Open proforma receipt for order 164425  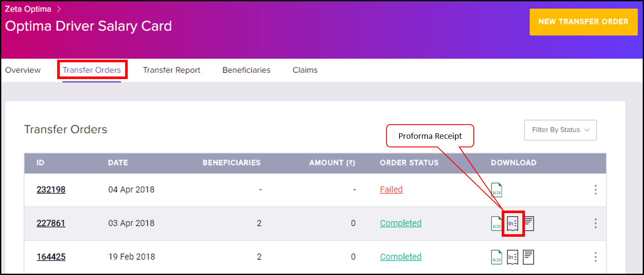point(512,257)
